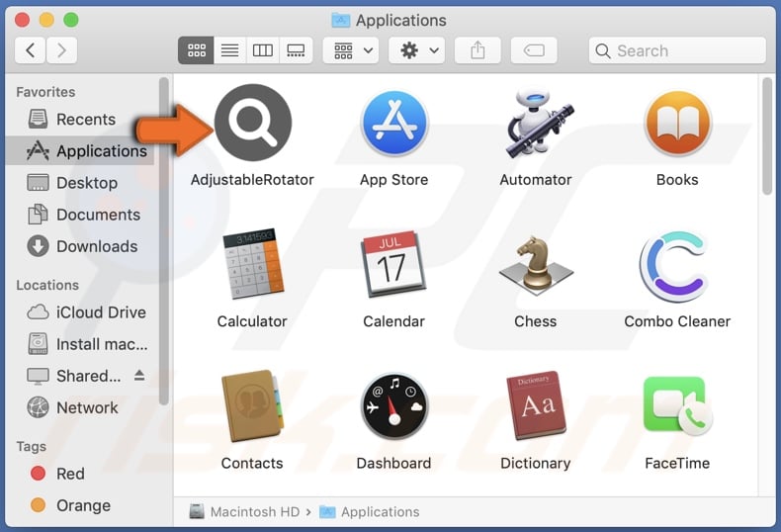Eject the Shared… volume
781x532 pixels.
click(139, 376)
